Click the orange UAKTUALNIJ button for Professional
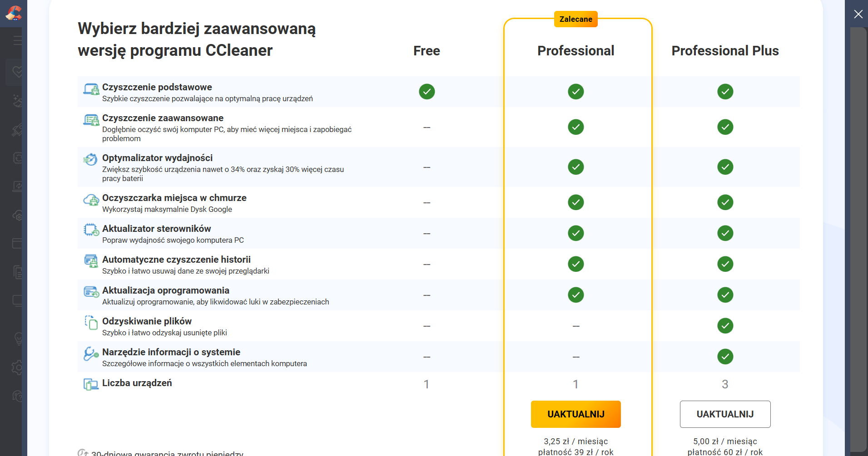The width and height of the screenshot is (868, 456). [575, 414]
